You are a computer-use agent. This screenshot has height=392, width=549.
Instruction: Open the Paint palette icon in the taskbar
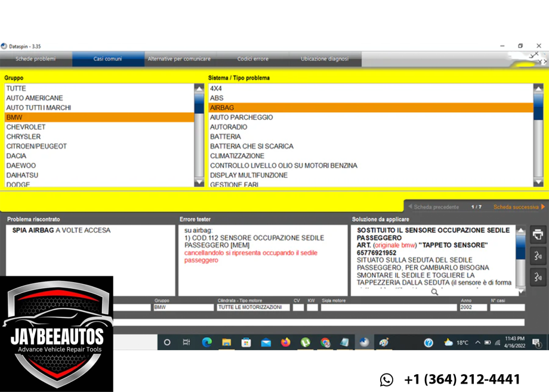[384, 342]
